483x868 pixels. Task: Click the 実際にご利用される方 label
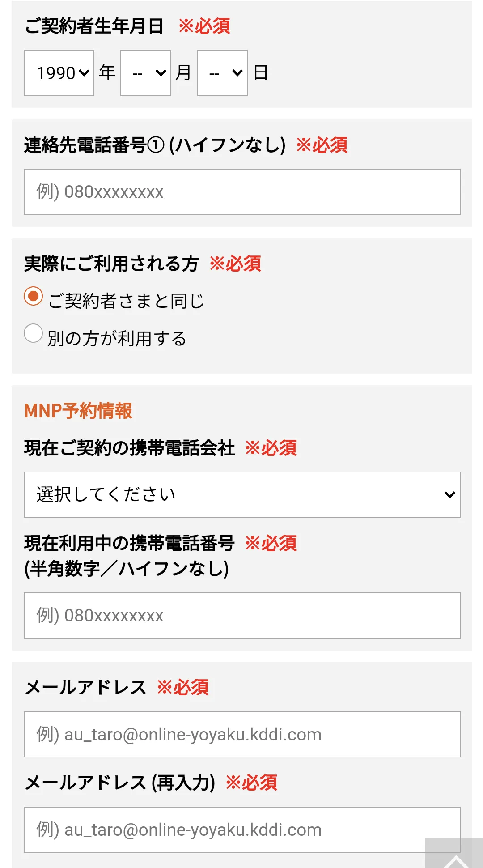pos(111,264)
